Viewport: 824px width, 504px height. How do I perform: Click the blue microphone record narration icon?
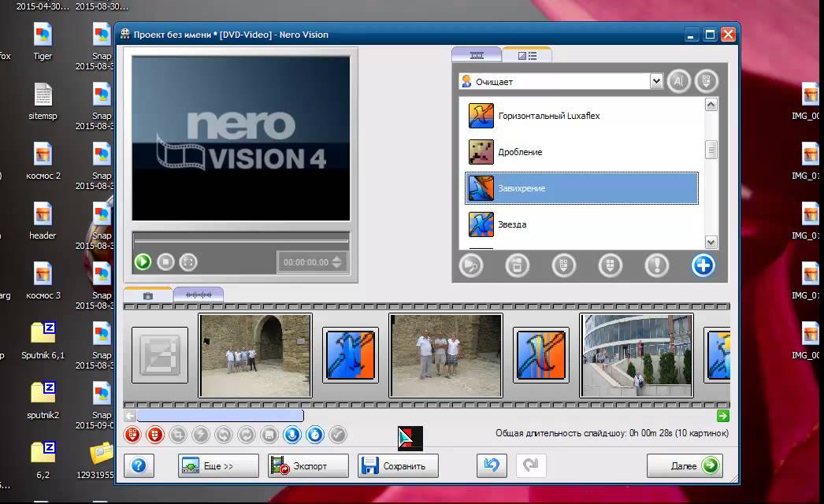coord(292,434)
